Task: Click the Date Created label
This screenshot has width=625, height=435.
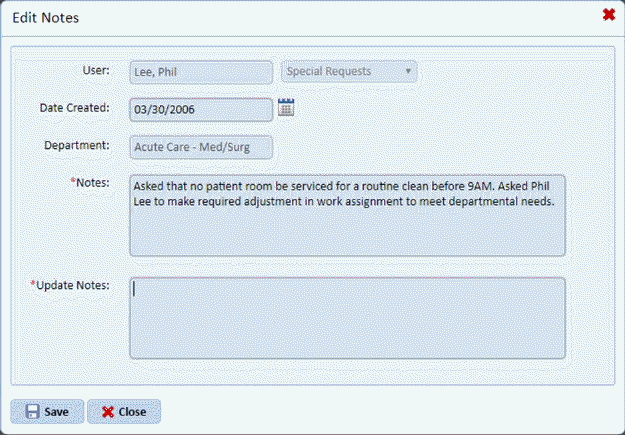Action: [x=75, y=107]
